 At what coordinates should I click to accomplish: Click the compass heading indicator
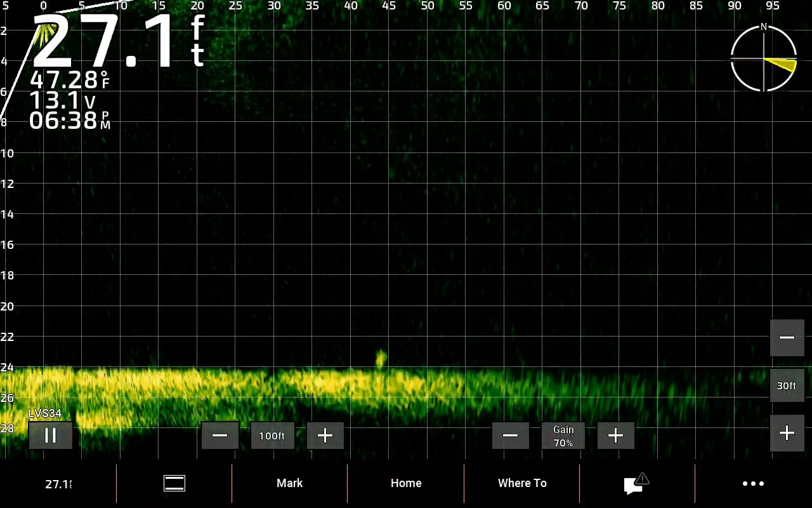click(x=764, y=58)
